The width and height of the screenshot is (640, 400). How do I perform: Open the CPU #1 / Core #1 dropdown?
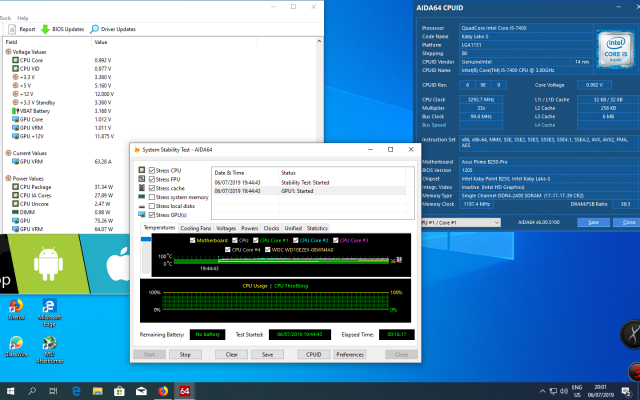click(460, 222)
